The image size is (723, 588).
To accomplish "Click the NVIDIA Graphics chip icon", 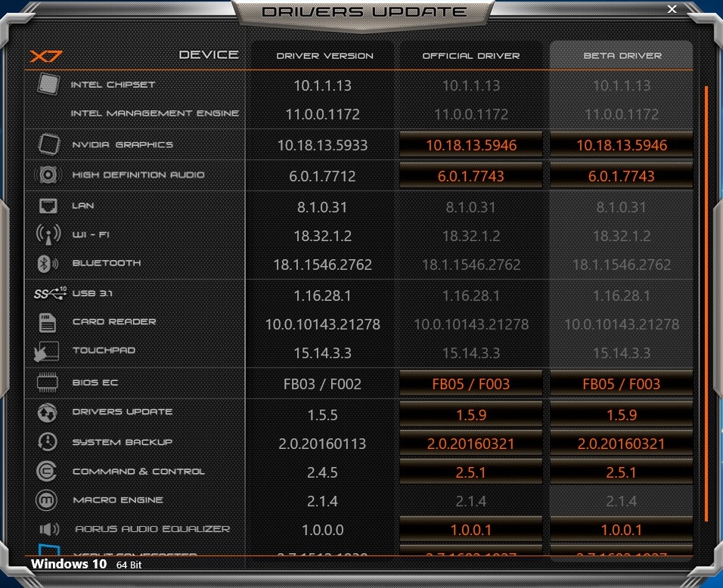I will coord(48,144).
